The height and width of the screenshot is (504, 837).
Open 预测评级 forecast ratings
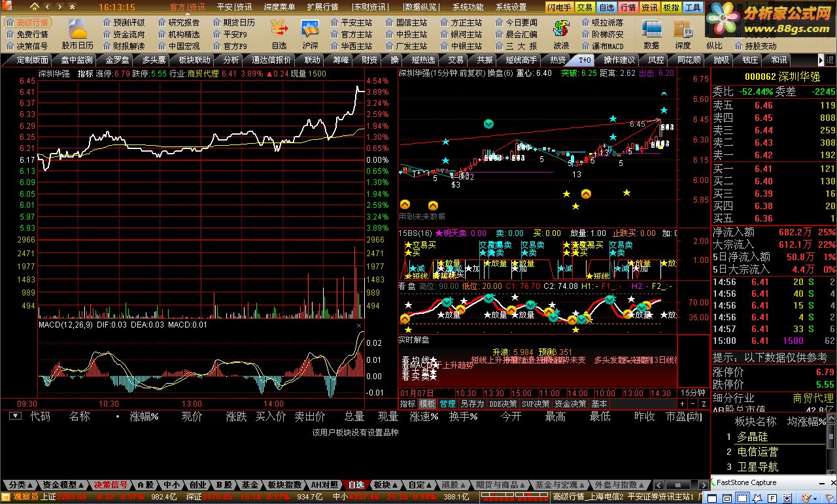[x=124, y=22]
